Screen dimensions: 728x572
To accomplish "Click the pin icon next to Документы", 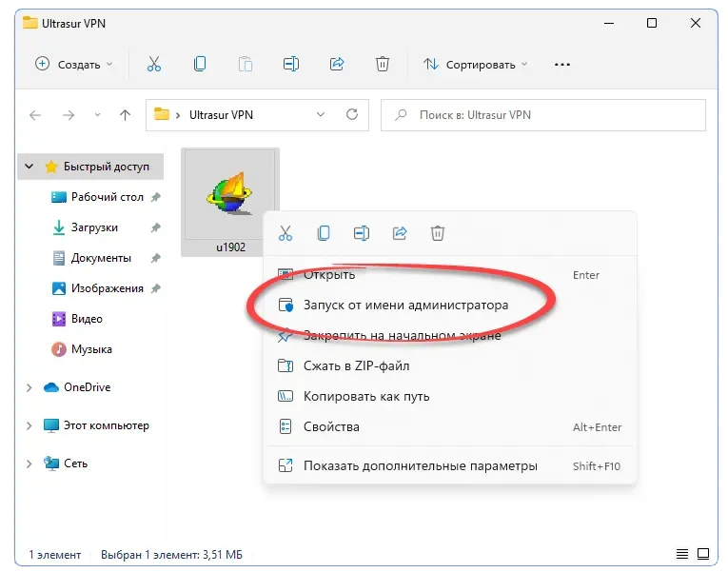I will 156,258.
